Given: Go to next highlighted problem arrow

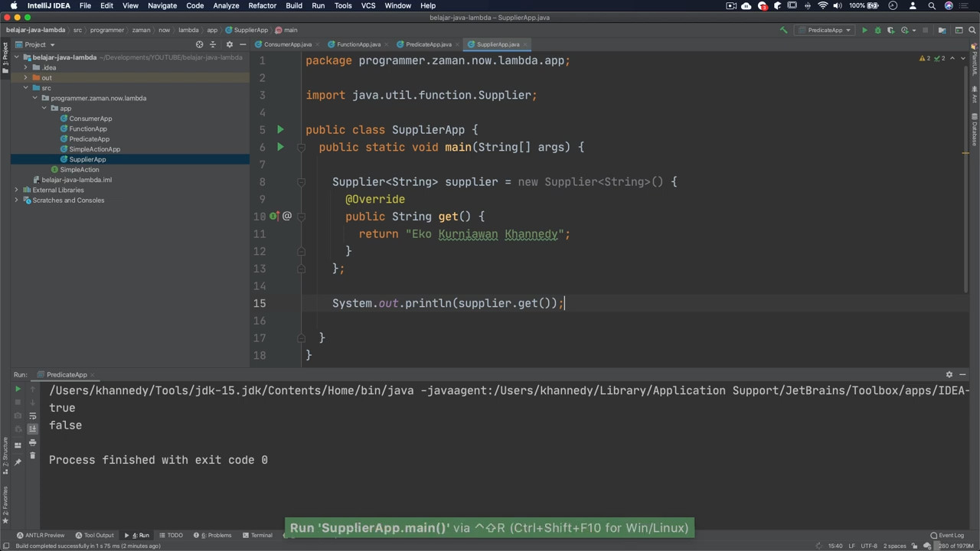Looking at the screenshot, I should tap(962, 58).
